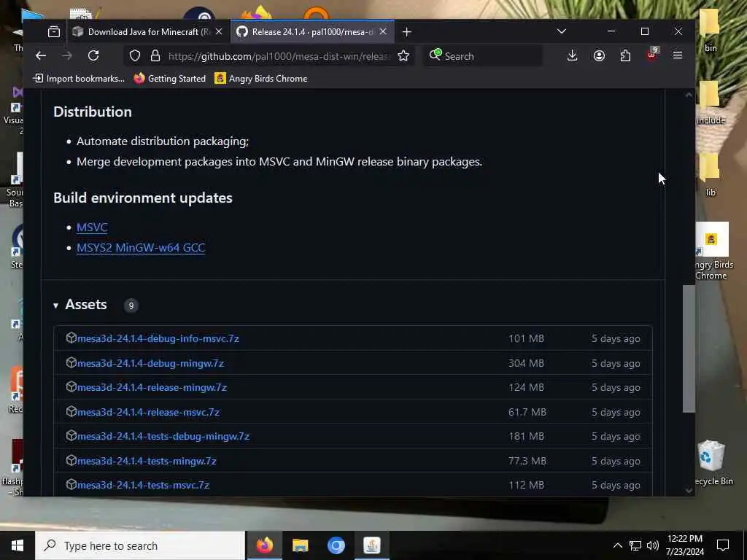Image resolution: width=747 pixels, height=560 pixels.
Task: Select the include folder on desktop
Action: pyautogui.click(x=711, y=102)
